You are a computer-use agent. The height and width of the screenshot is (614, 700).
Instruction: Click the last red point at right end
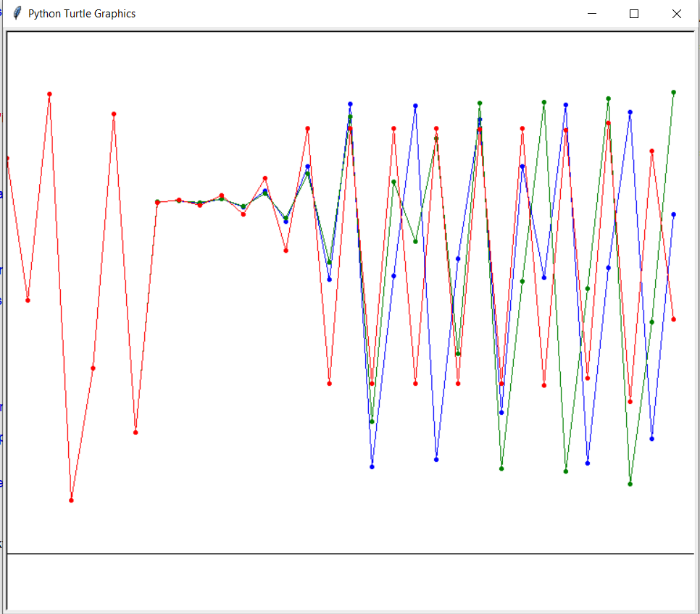[x=674, y=319]
